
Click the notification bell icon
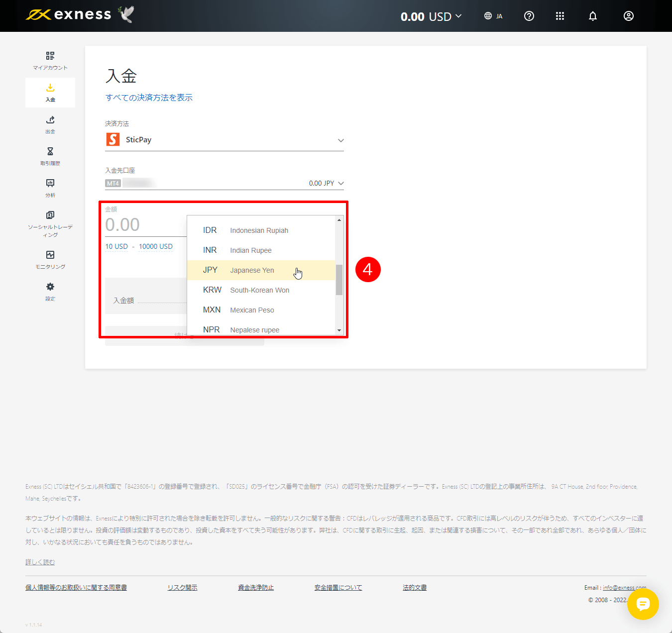coord(592,16)
